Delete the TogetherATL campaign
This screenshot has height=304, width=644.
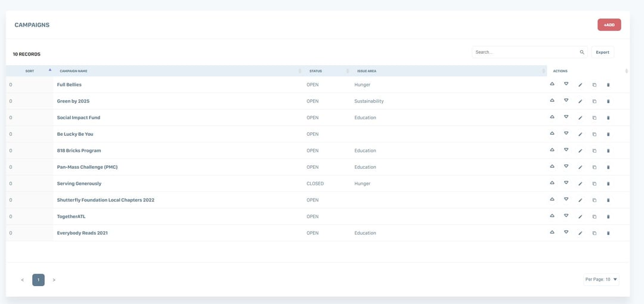(608, 217)
